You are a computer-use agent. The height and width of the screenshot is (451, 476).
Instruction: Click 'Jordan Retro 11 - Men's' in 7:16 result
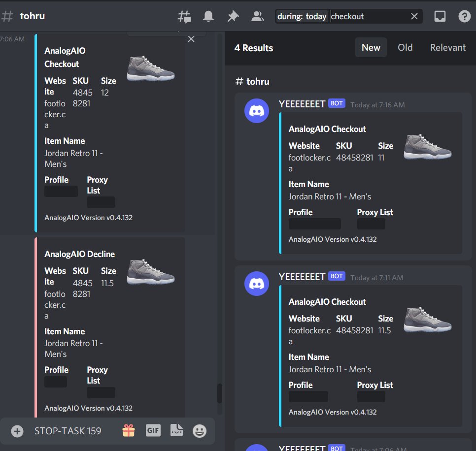[x=329, y=196]
